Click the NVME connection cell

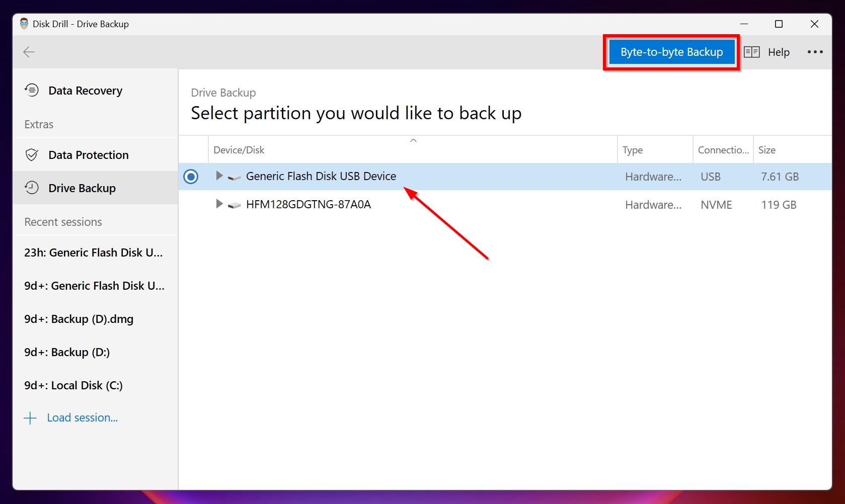(716, 205)
